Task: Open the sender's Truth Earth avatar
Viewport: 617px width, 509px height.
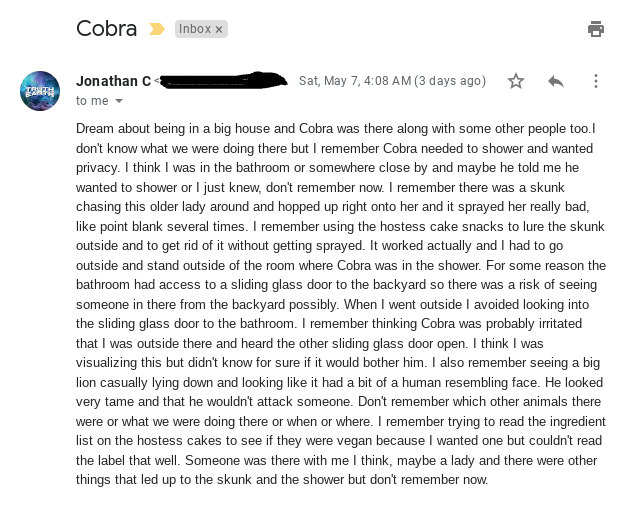Action: [x=40, y=91]
